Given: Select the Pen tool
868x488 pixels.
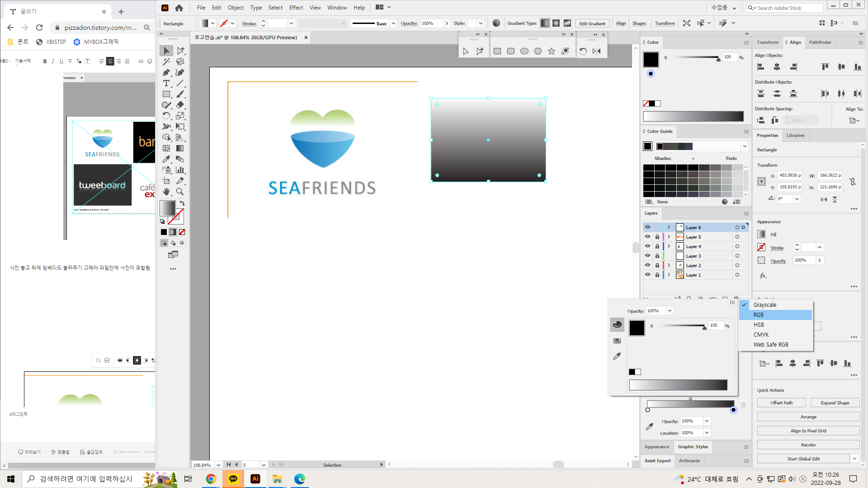Looking at the screenshot, I should click(x=166, y=72).
